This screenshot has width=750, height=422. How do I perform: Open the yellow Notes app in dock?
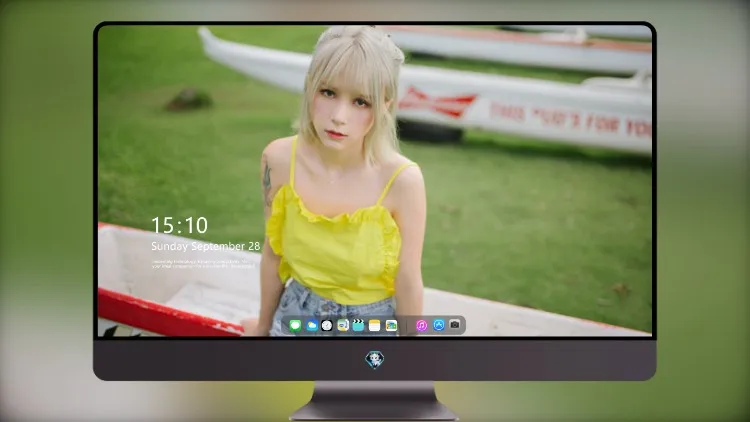click(x=375, y=326)
